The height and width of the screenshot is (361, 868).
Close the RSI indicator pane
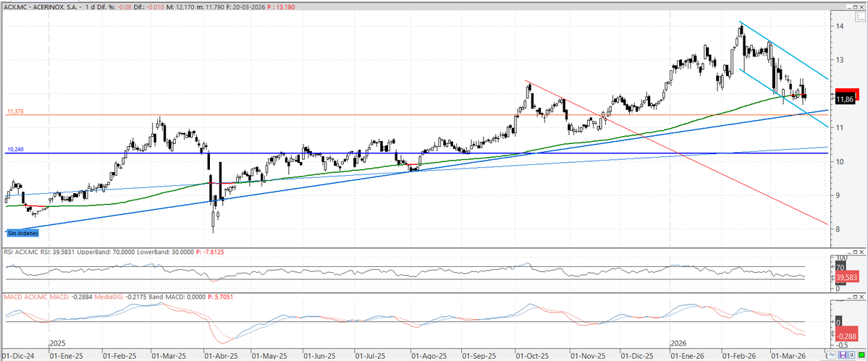coord(862,252)
